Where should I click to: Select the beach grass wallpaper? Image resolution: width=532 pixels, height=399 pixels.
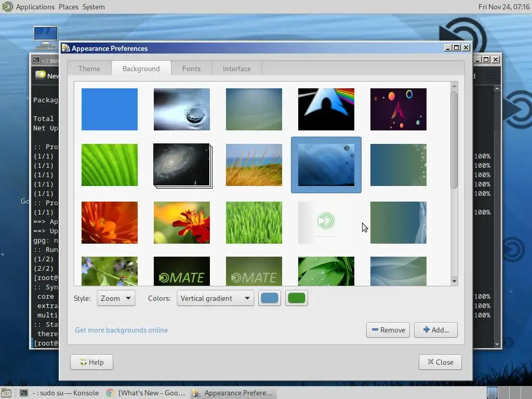tap(254, 165)
